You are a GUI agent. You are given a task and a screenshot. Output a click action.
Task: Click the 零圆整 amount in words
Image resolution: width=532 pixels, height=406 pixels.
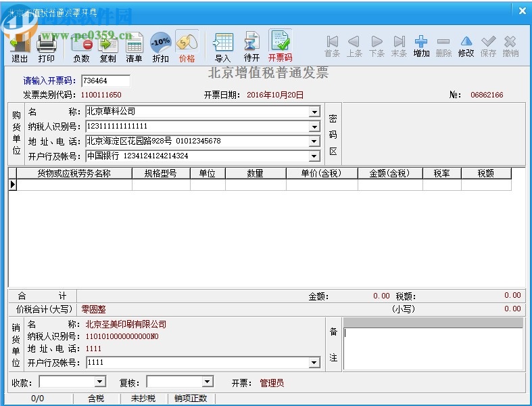(94, 309)
